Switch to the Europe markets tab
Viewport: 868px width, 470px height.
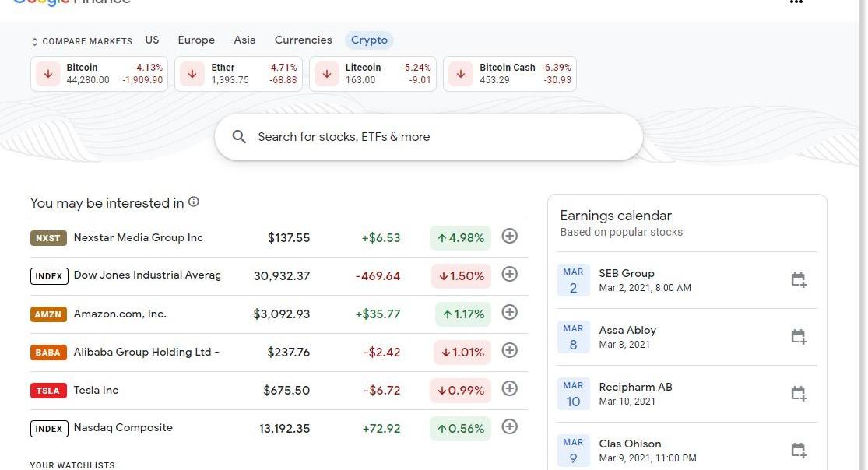[x=196, y=40]
